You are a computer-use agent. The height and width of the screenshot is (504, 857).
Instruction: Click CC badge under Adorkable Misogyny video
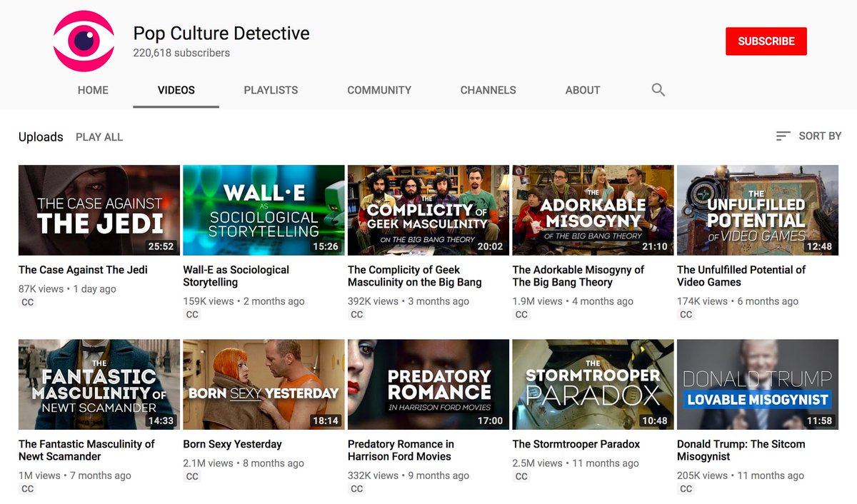521,314
